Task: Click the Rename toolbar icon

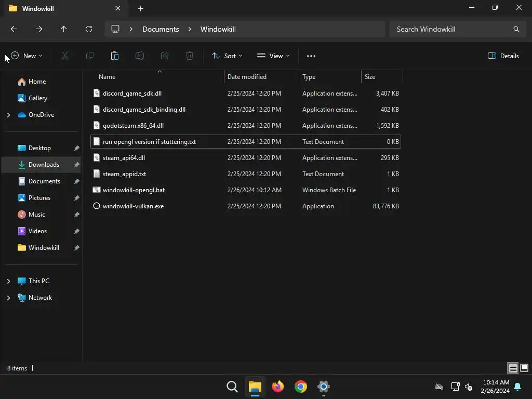Action: coord(140,56)
